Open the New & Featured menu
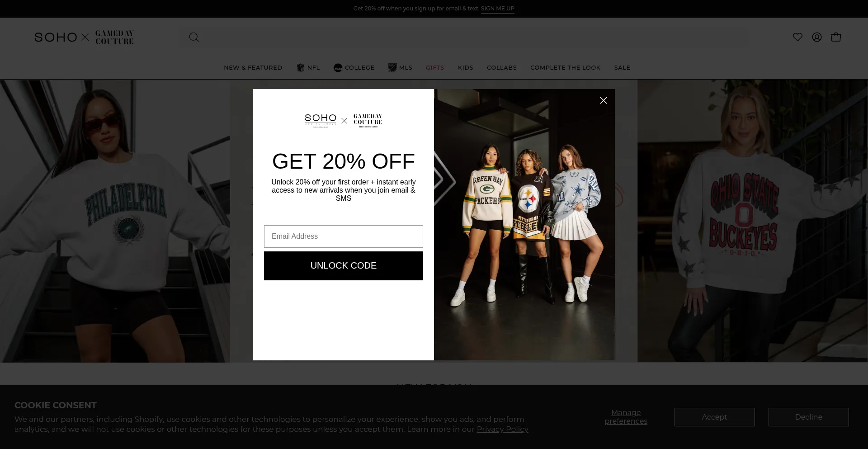This screenshot has height=449, width=868. (x=253, y=68)
